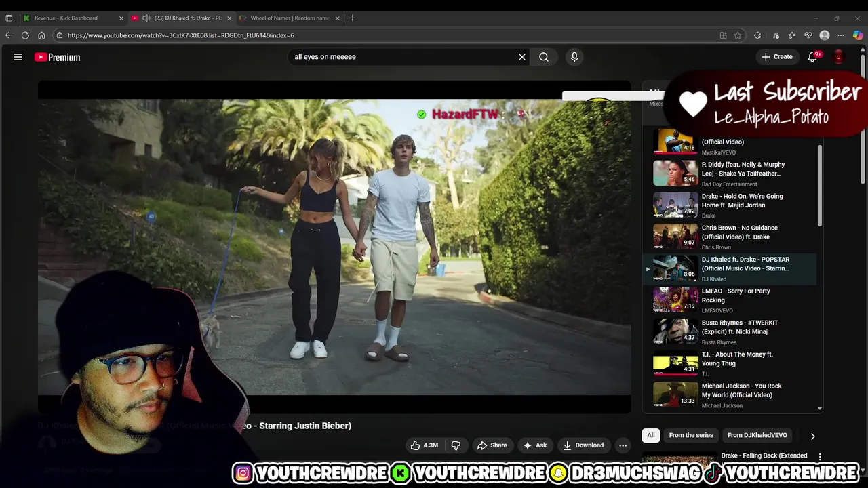
Task: Click the playlist panel scrollbar thumb
Action: (x=819, y=186)
